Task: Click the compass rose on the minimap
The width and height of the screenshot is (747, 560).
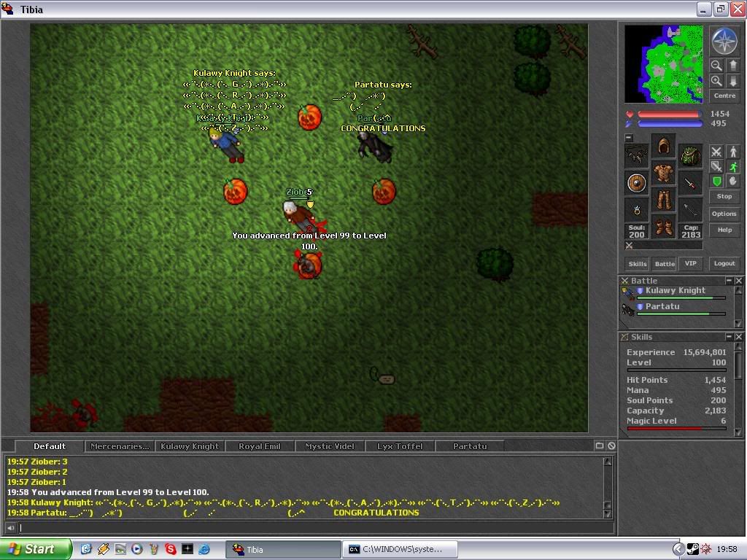Action: tap(724, 41)
